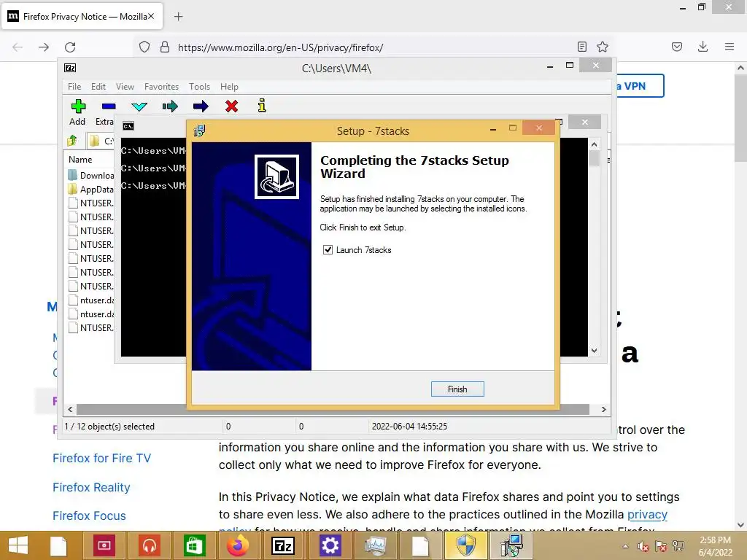Click the Windows Start button
Image resolution: width=747 pixels, height=560 pixels.
tap(18, 545)
